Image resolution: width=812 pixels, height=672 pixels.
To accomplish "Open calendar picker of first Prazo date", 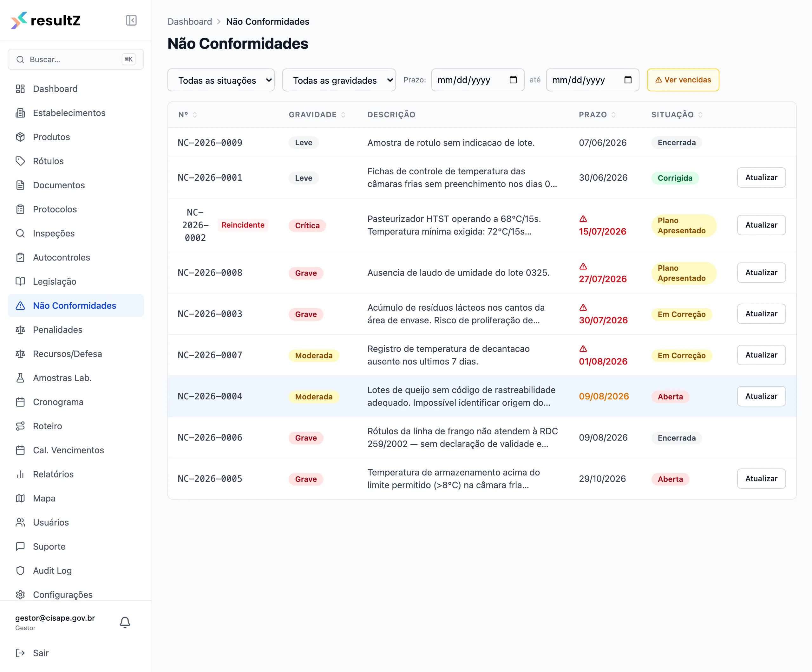I will coord(513,80).
